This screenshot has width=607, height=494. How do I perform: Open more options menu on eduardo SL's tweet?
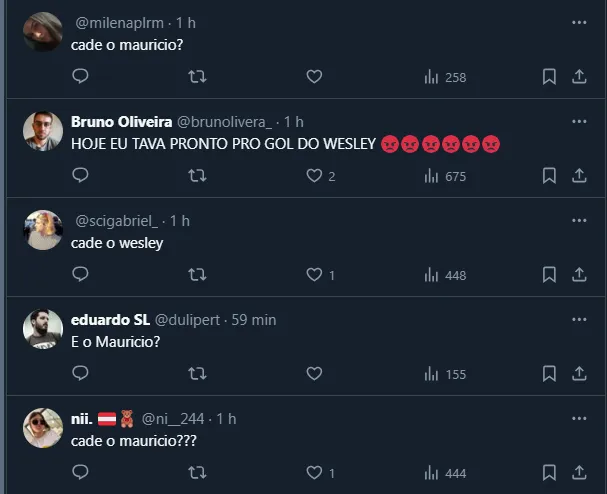point(579,319)
